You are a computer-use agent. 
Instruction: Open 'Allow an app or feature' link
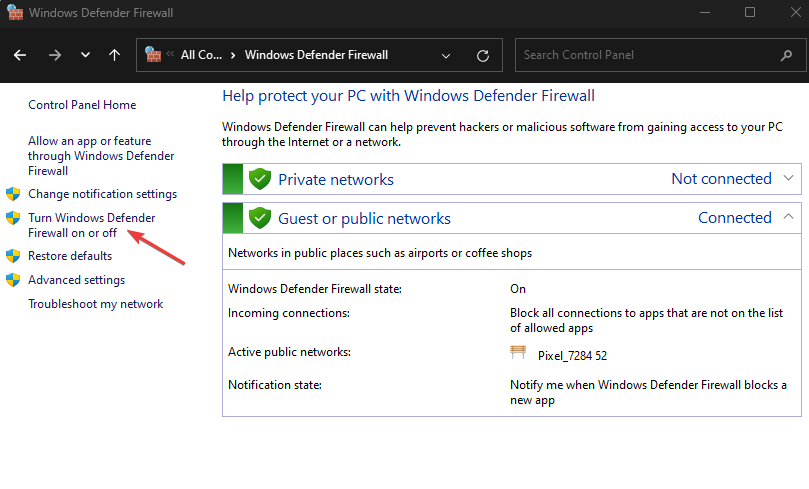click(101, 156)
